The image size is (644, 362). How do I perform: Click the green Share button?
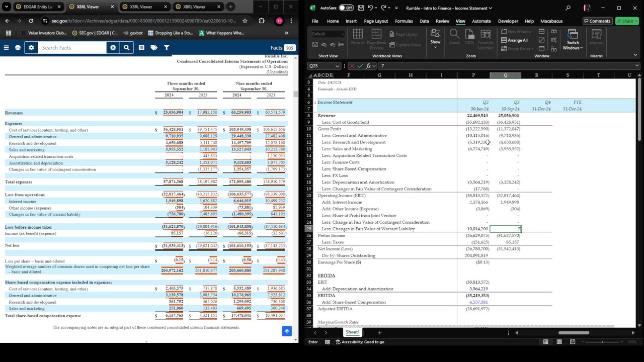(x=627, y=21)
